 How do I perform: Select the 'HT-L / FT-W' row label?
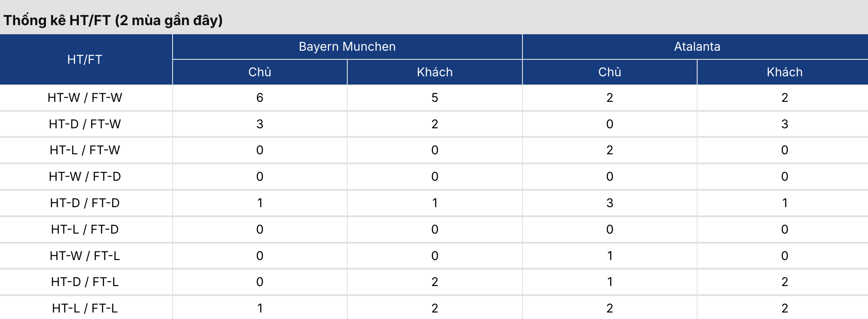[x=85, y=150]
